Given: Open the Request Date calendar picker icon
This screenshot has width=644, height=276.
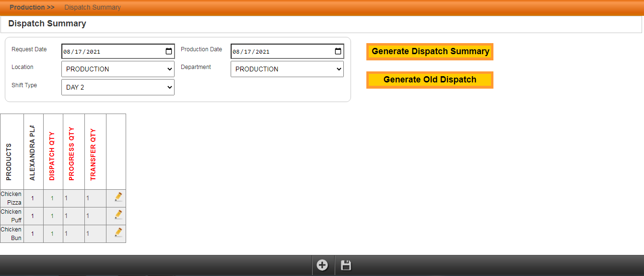Looking at the screenshot, I should coord(169,51).
